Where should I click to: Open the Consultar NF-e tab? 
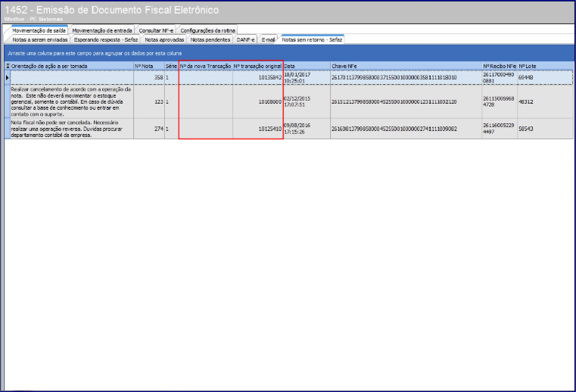coord(156,30)
